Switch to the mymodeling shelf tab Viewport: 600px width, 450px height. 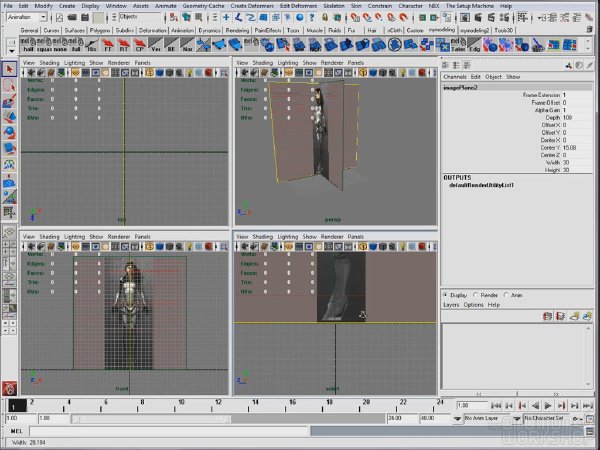(x=442, y=30)
